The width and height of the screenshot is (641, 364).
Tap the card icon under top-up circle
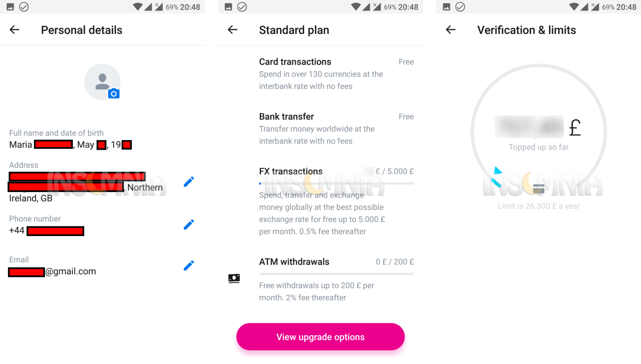point(539,189)
